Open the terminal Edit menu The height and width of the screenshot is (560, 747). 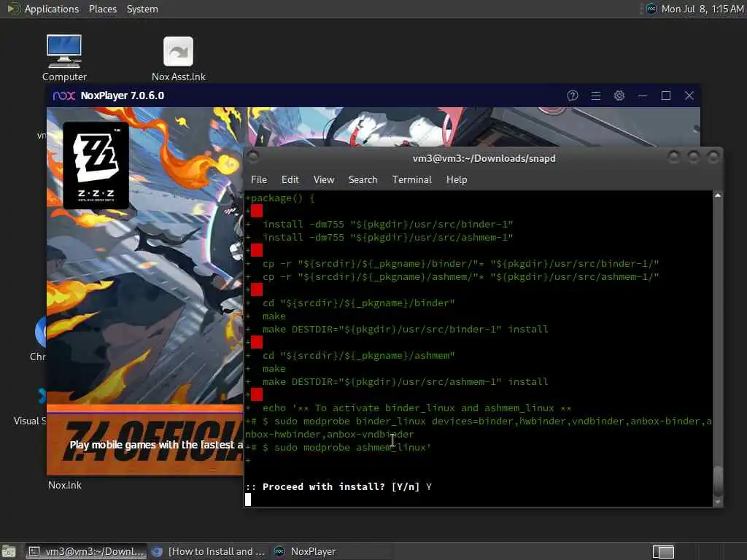[x=290, y=179]
